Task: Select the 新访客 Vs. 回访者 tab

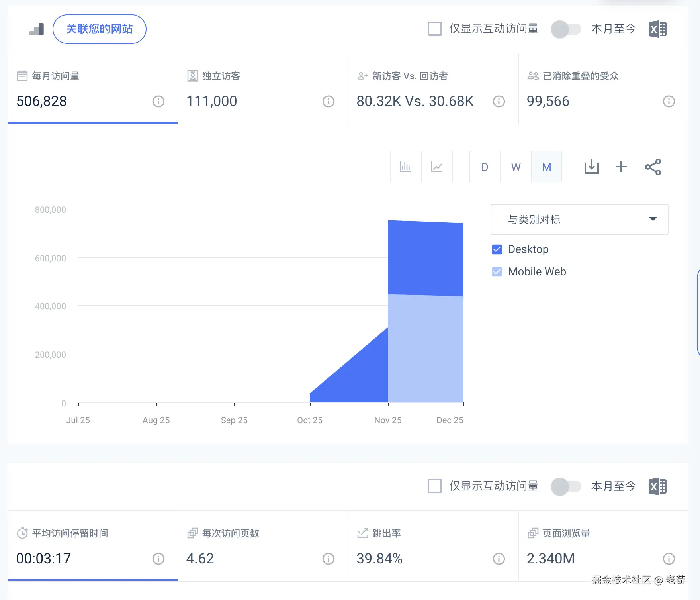Action: pos(433,88)
